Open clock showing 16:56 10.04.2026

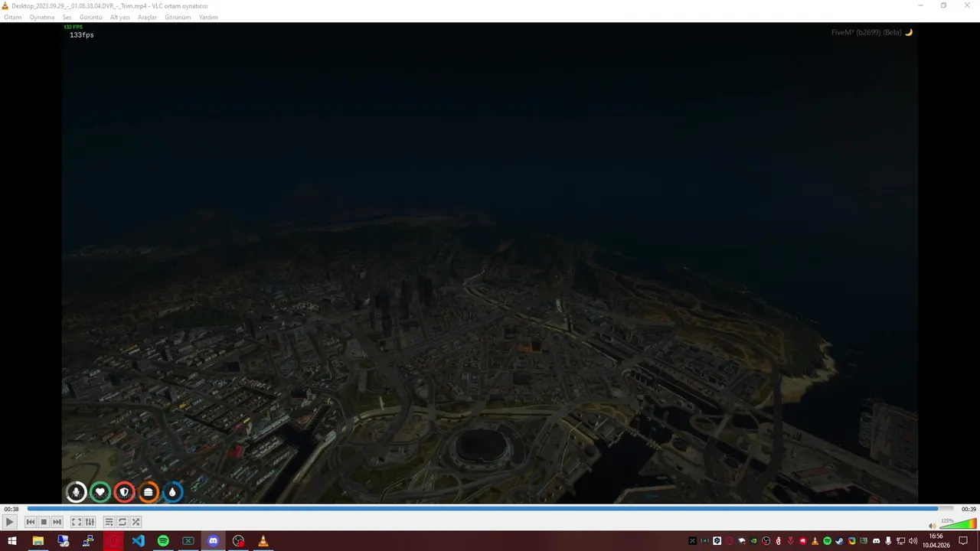tap(936, 541)
